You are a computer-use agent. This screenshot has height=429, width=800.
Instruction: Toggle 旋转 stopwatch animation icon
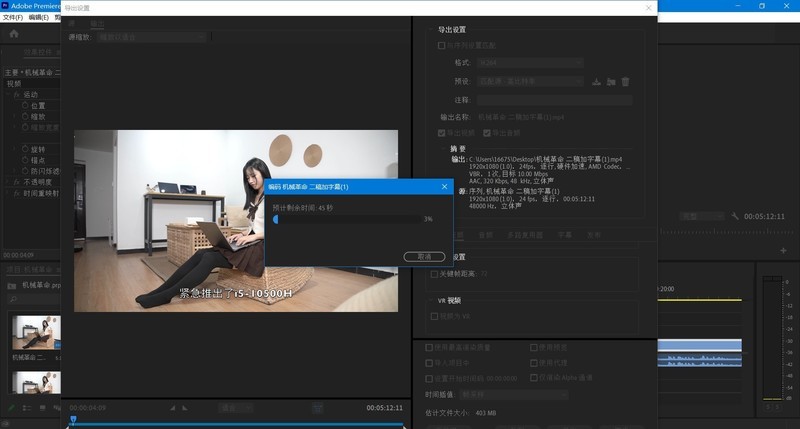[25, 149]
